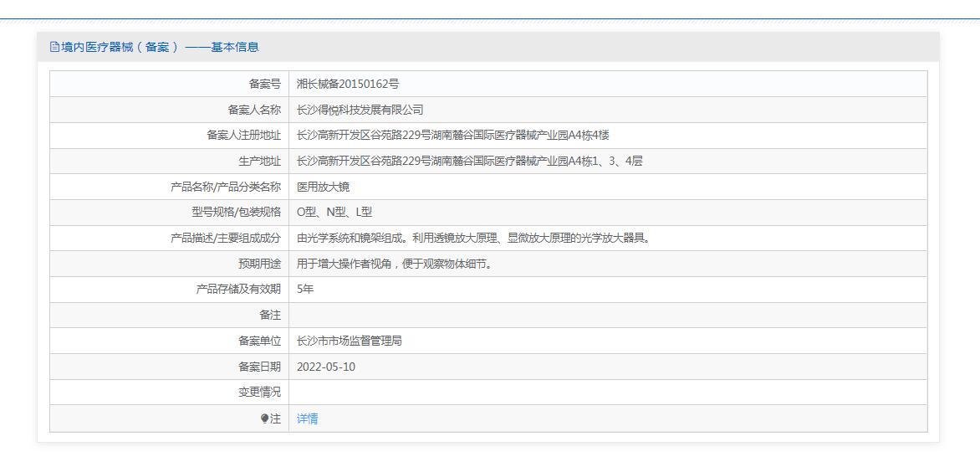980x462 pixels.
Task: Click the 预期用途 row label
Action: [259, 264]
